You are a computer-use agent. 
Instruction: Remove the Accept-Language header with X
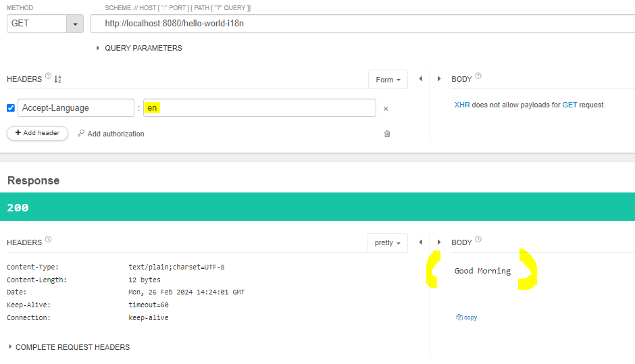click(x=386, y=109)
